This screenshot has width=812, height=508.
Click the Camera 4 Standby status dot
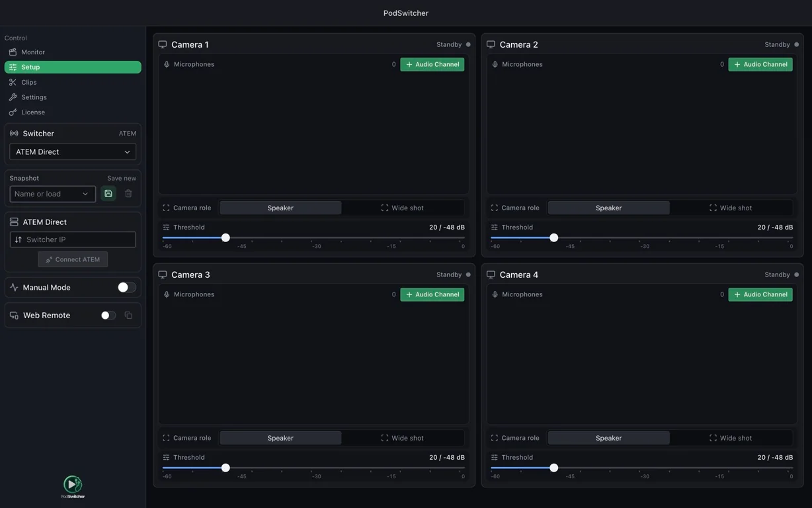[x=796, y=275]
